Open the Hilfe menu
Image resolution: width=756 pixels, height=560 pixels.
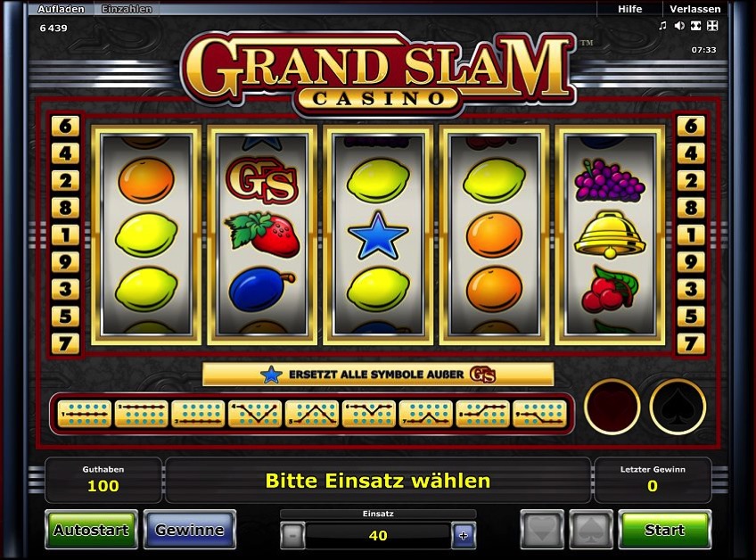coord(630,9)
